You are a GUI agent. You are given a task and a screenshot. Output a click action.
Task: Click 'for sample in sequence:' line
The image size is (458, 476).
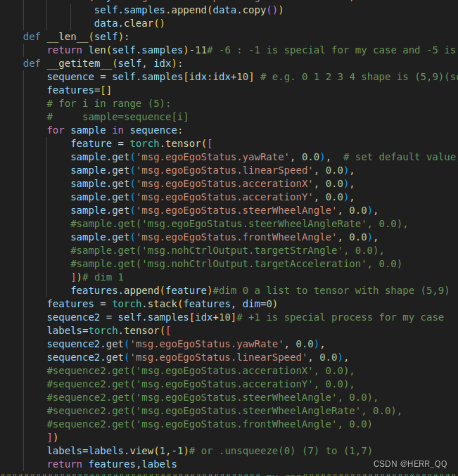[115, 130]
